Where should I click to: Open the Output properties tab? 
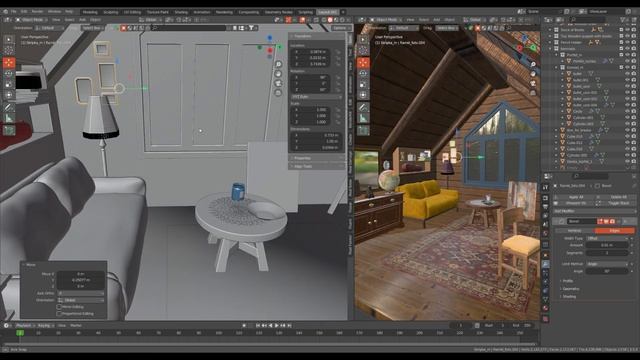point(545,207)
